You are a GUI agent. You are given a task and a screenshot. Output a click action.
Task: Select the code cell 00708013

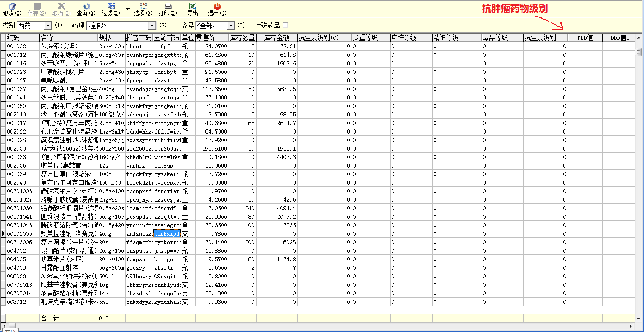23,285
